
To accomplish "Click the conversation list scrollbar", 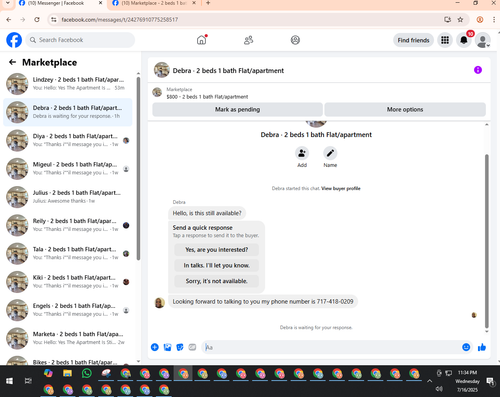I will click(x=138, y=168).
